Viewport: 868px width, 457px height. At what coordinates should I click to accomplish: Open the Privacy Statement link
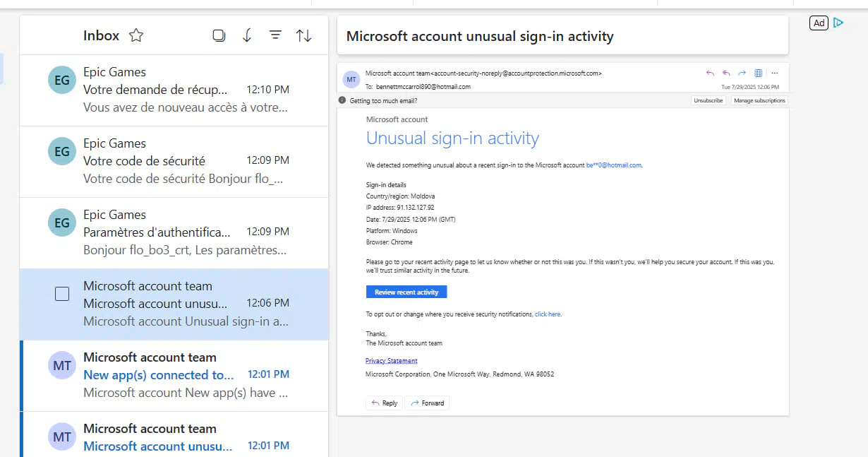[392, 360]
